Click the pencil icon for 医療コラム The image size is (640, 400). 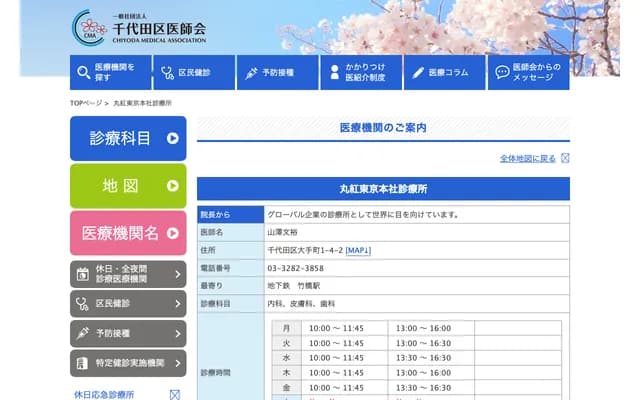pyautogui.click(x=416, y=73)
